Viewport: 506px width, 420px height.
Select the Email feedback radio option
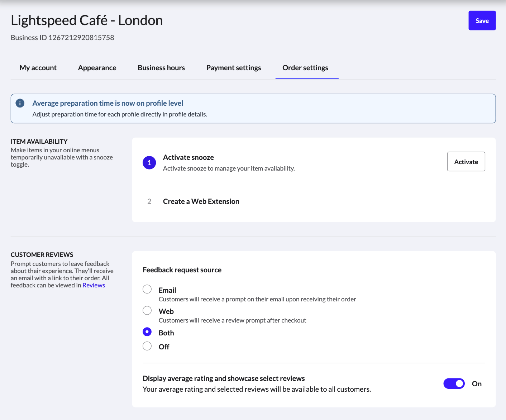(147, 289)
